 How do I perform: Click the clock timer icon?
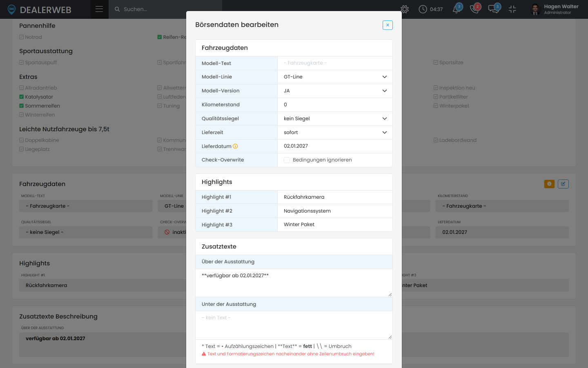[x=423, y=9]
